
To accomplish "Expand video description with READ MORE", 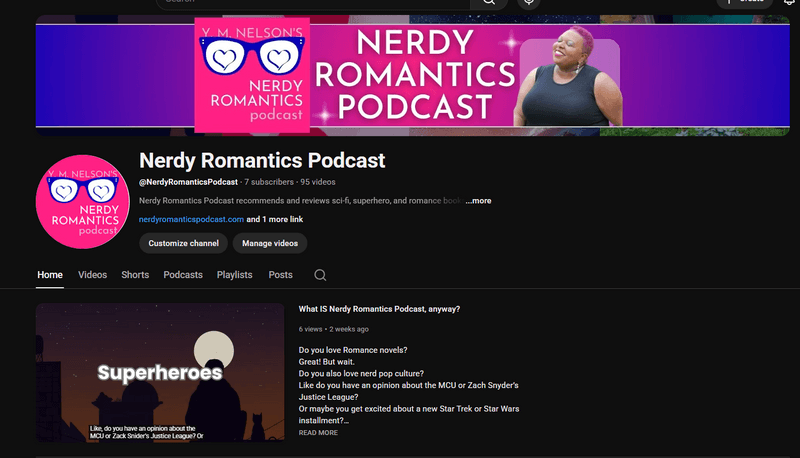I will [318, 432].
